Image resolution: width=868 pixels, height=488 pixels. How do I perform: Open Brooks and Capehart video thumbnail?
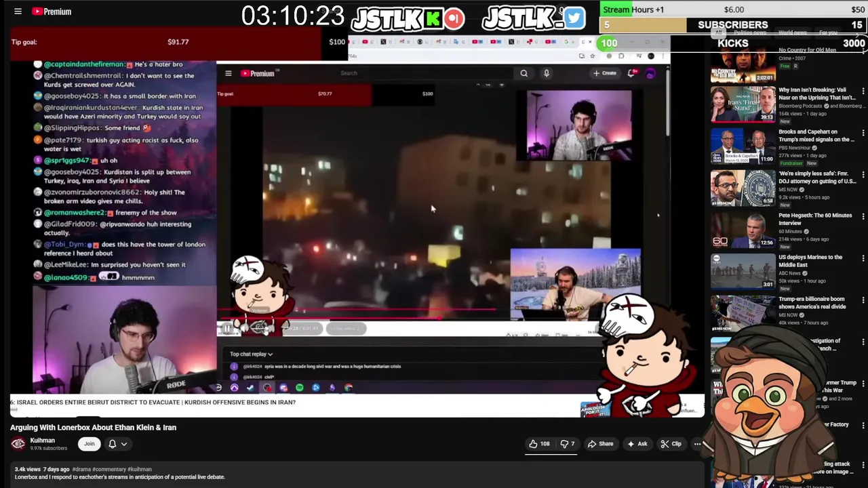click(743, 146)
